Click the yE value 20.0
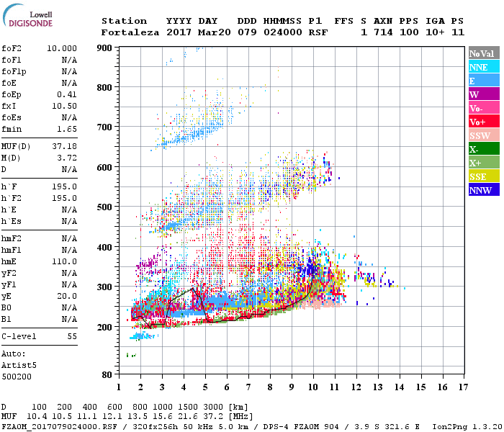 (67, 296)
